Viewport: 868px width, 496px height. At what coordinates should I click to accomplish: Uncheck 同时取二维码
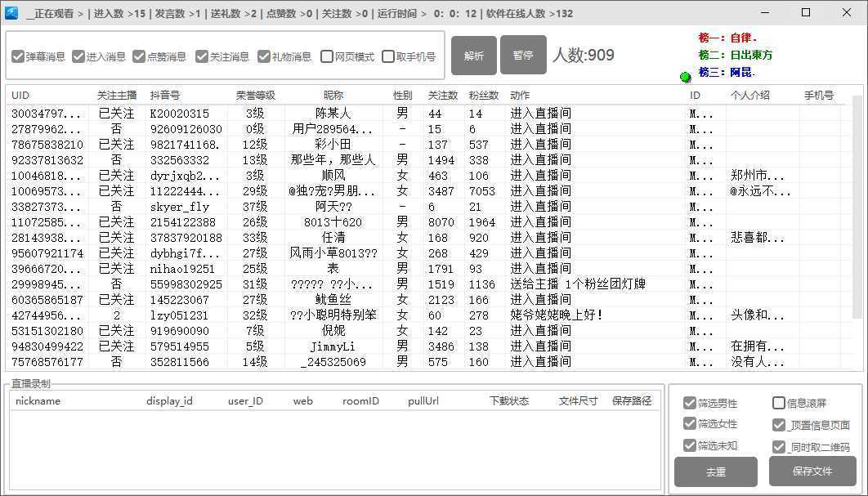[778, 445]
